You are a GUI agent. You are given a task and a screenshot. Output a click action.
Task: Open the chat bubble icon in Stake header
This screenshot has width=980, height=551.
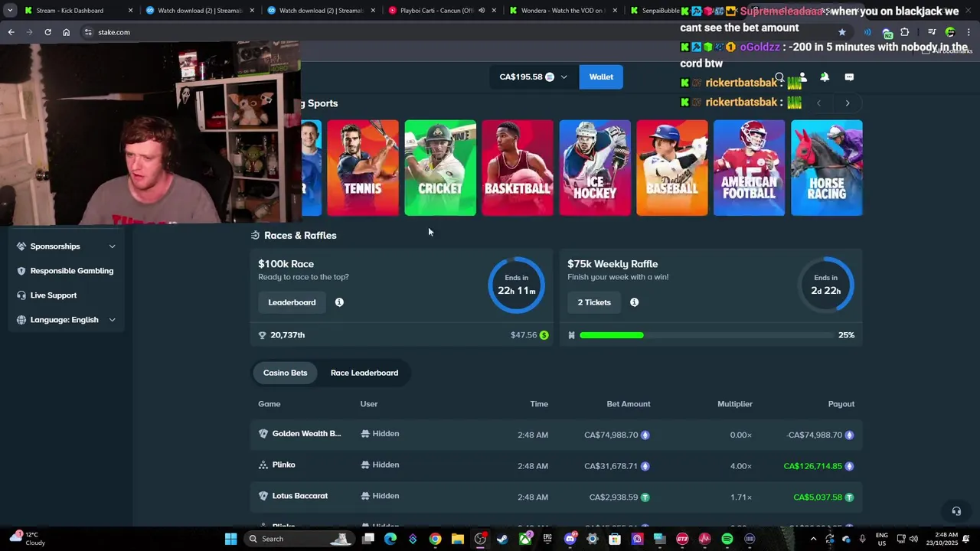[x=849, y=77]
